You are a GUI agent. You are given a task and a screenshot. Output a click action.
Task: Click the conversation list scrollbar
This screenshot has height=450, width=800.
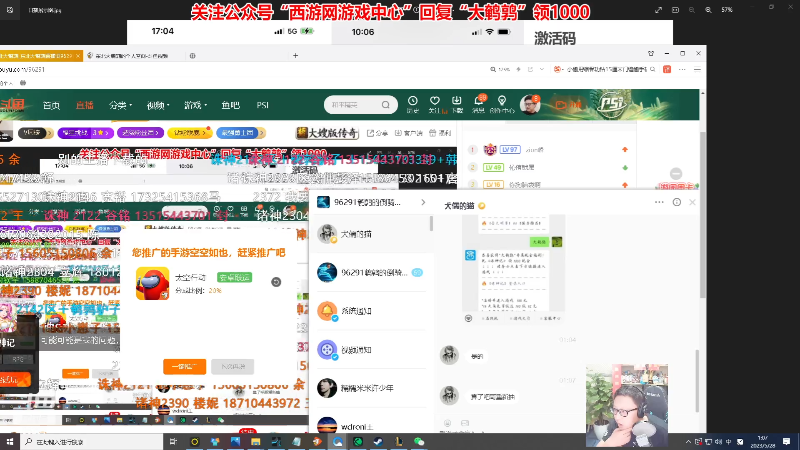pyautogui.click(x=432, y=223)
